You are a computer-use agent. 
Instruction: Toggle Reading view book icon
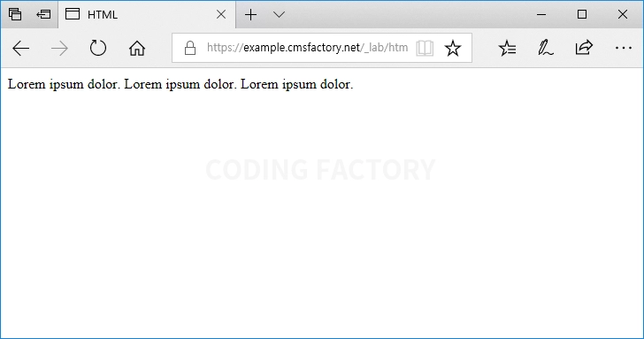(x=425, y=48)
